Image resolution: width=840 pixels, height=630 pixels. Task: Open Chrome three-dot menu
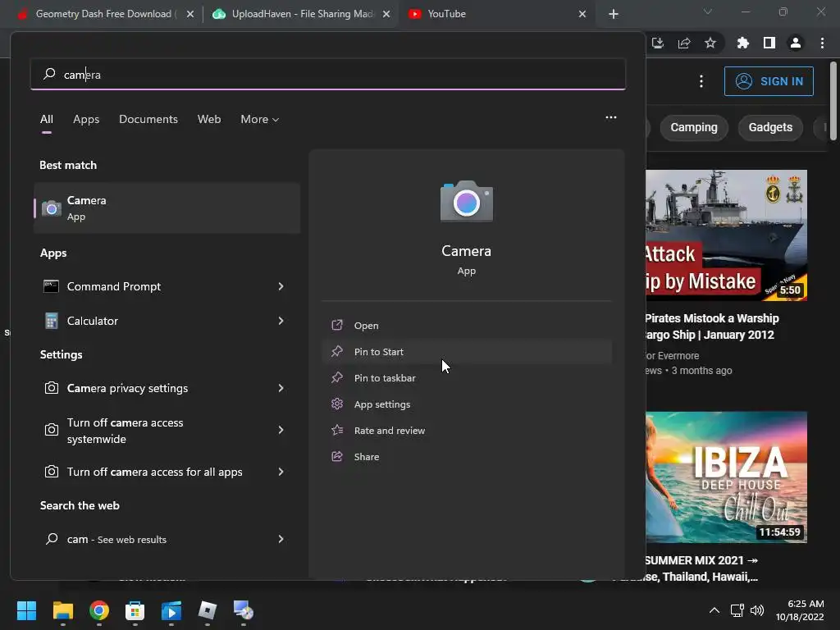[822, 43]
